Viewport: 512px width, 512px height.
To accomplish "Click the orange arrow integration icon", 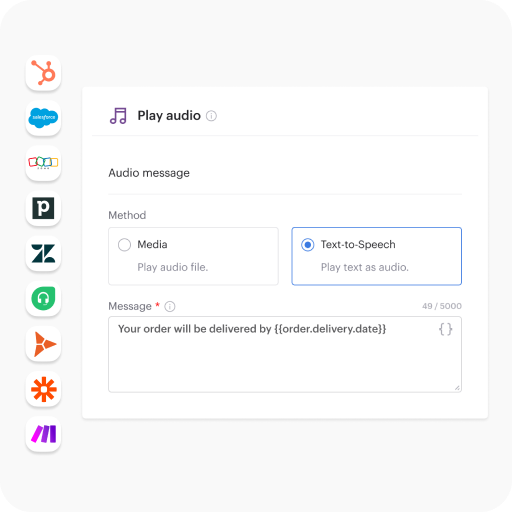I will pos(43,344).
